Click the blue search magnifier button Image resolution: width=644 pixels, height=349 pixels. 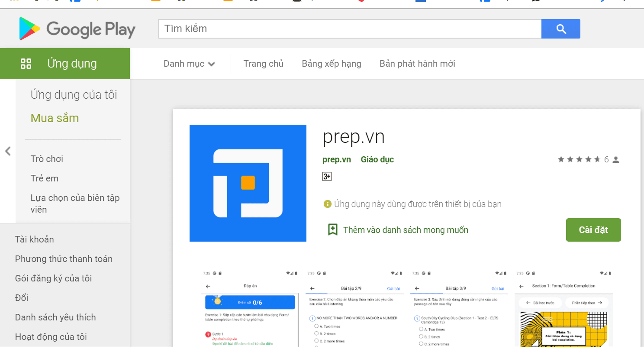561,29
